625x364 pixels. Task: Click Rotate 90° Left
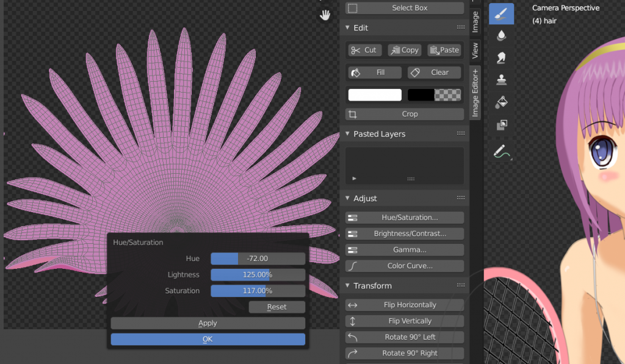pyautogui.click(x=405, y=337)
